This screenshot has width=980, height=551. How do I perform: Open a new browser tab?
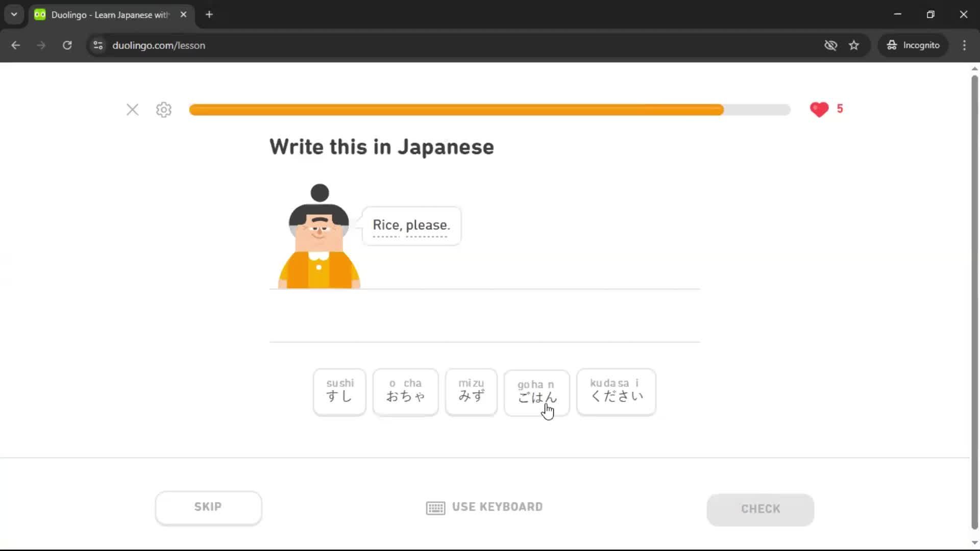tap(209, 14)
